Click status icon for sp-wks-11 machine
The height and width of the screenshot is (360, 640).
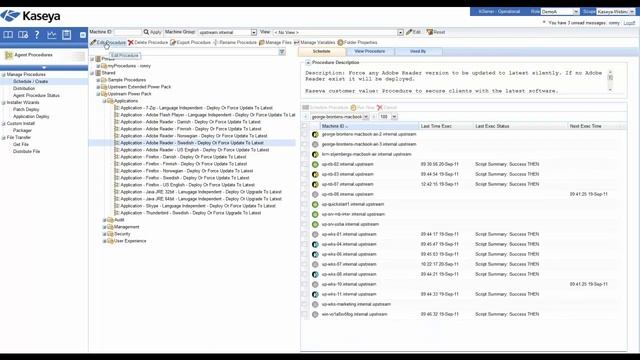315,294
